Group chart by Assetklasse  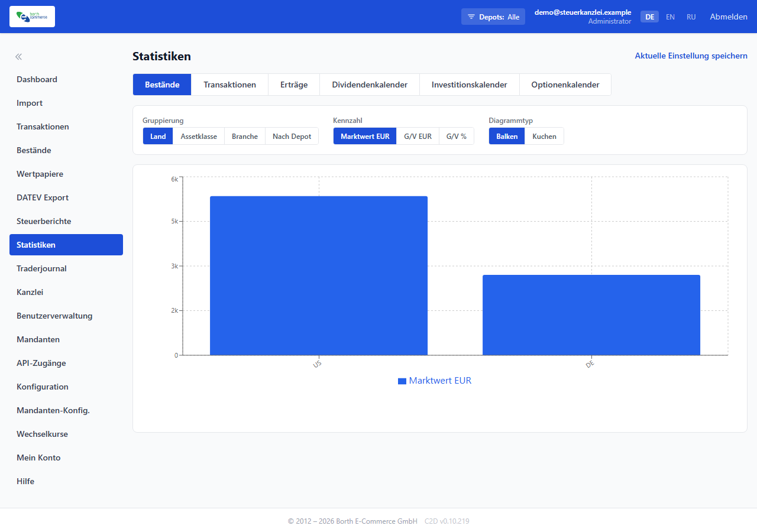[x=199, y=136]
